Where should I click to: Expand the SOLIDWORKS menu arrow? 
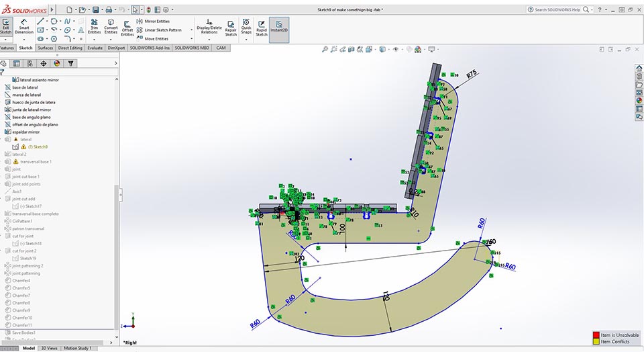point(52,9)
